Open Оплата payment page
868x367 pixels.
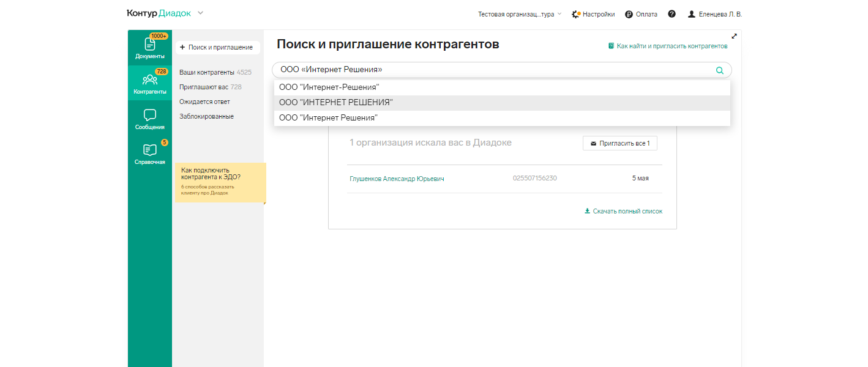(x=641, y=14)
